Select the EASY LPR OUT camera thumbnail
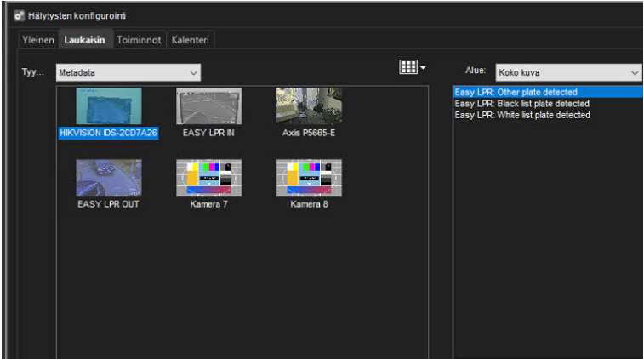 click(x=109, y=177)
